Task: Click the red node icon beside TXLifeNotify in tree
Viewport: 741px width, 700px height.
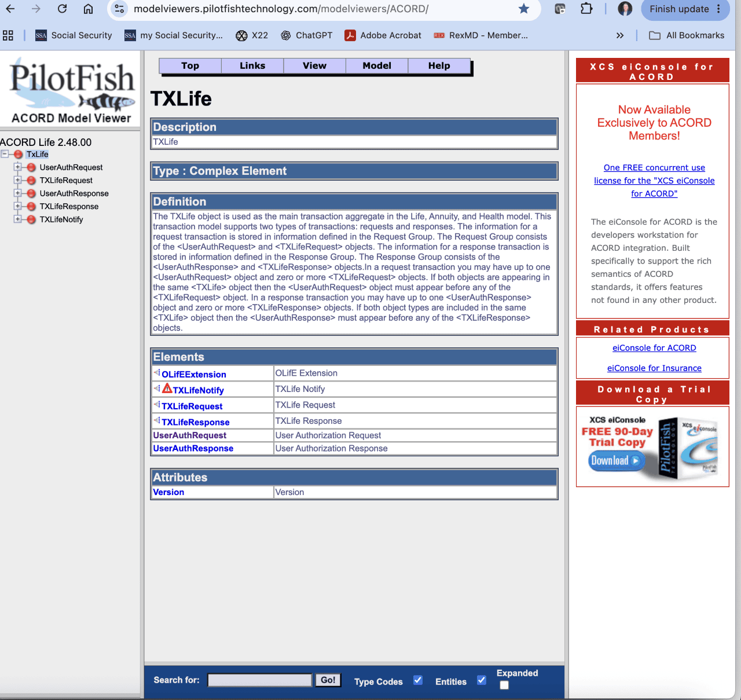Action: tap(31, 219)
